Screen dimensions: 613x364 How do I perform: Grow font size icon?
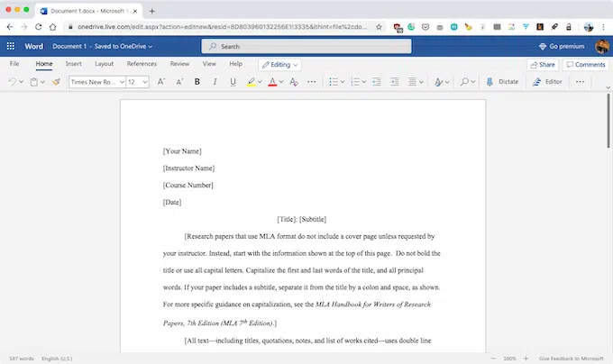[x=161, y=82]
